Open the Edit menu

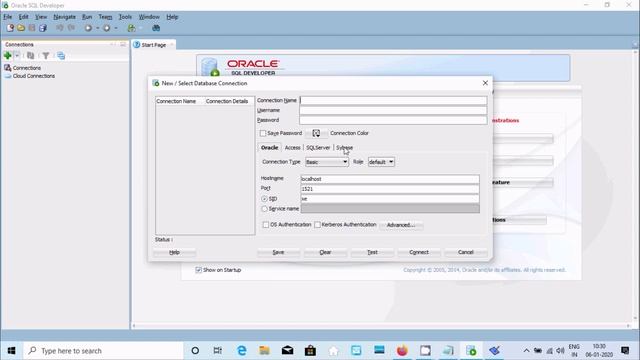(24, 17)
